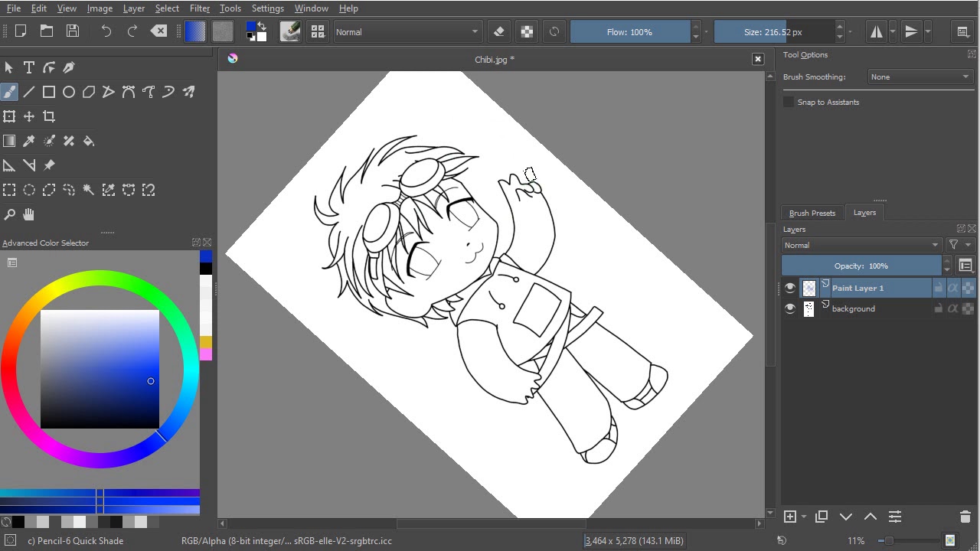The width and height of the screenshot is (980, 551).
Task: Toggle vertical mirror tool
Action: click(911, 31)
